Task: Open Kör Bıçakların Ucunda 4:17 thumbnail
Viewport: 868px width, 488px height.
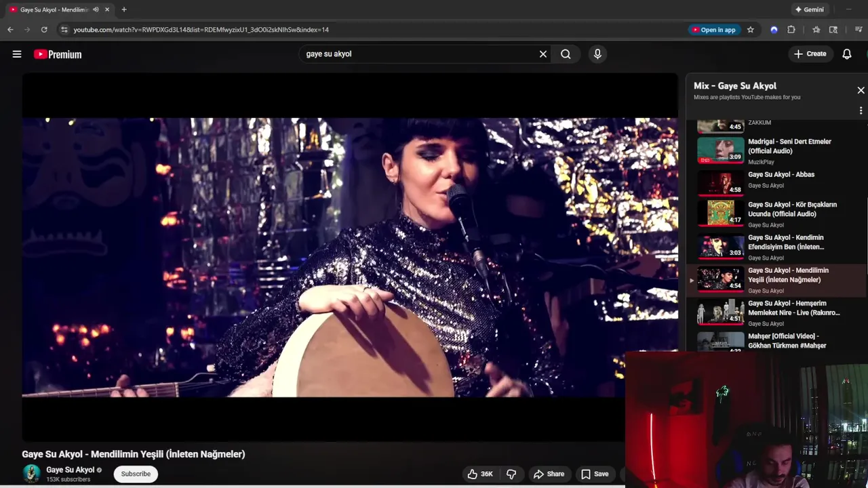Action: [721, 213]
